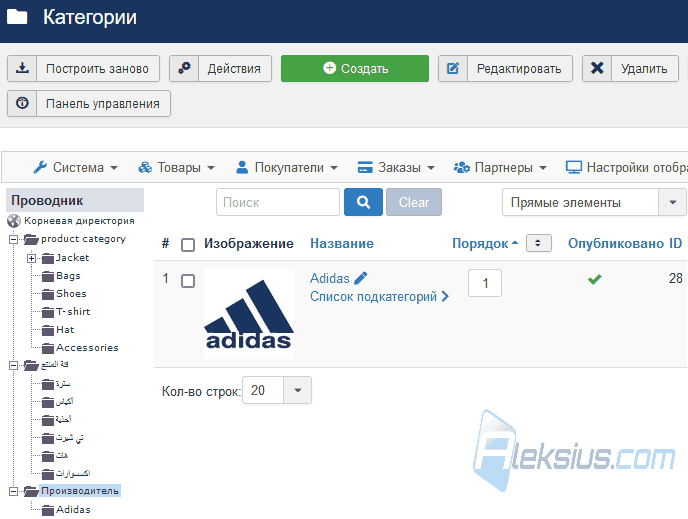Click the Jacket folder icon
Screen dimensions: 688x519
pos(48,258)
